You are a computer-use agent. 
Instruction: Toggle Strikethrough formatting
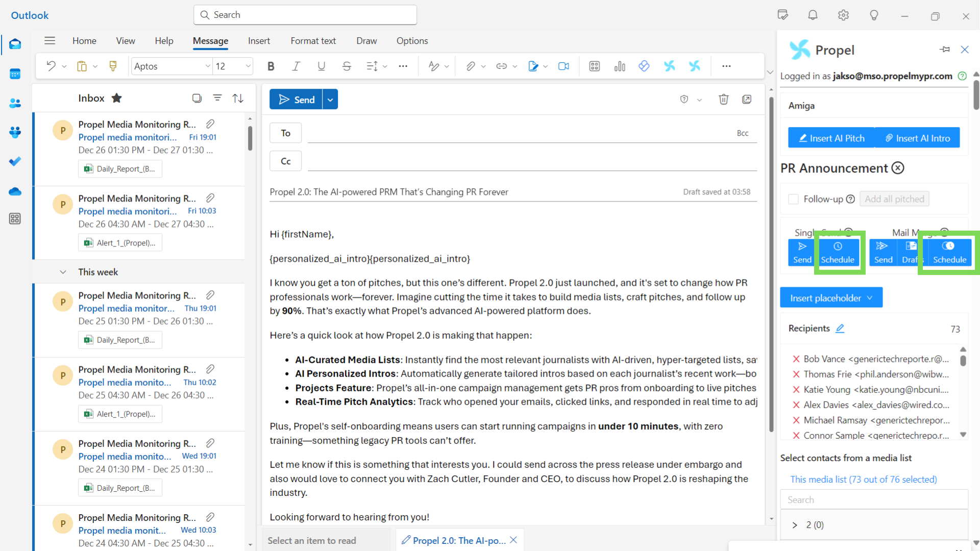(347, 66)
